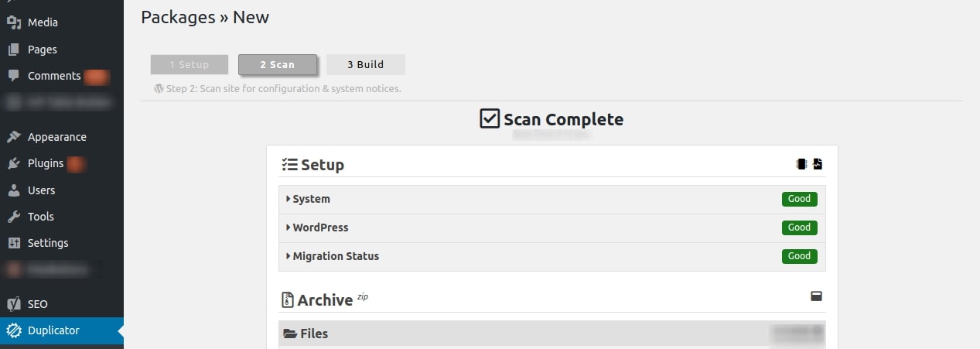Click the Pages icon in sidebar
The width and height of the screenshot is (980, 349).
(x=13, y=50)
